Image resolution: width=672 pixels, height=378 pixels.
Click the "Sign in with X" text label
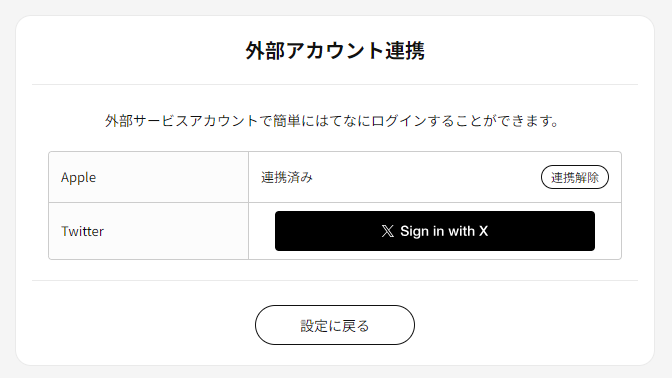click(x=444, y=231)
